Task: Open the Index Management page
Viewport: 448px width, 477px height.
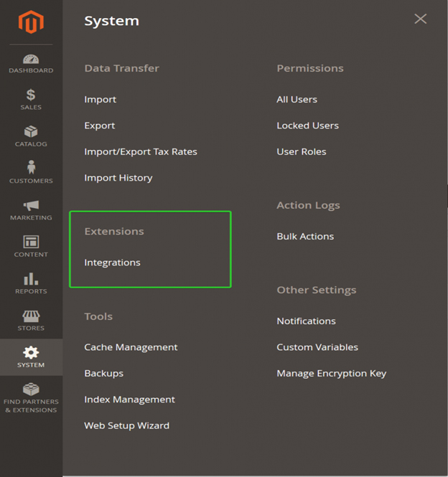Action: (130, 400)
